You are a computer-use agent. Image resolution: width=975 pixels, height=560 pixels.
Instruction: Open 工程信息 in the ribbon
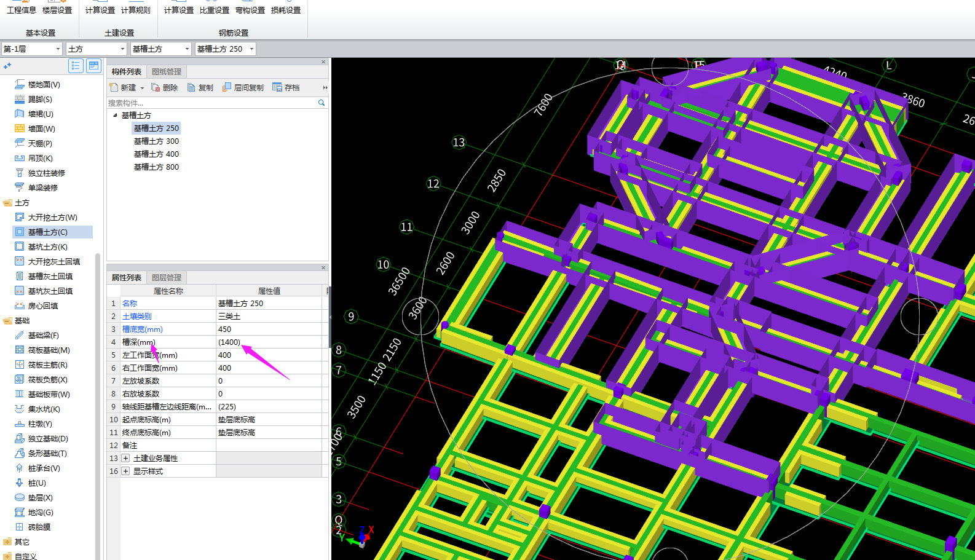pyautogui.click(x=22, y=10)
